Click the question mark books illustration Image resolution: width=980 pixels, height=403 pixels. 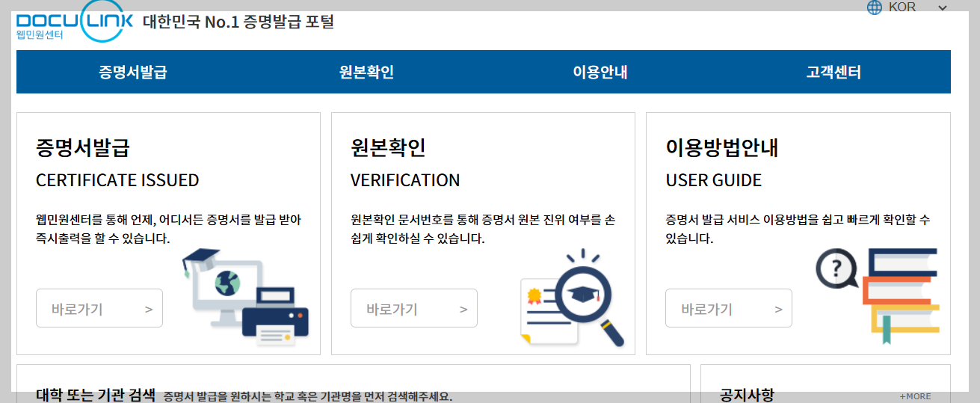877,295
